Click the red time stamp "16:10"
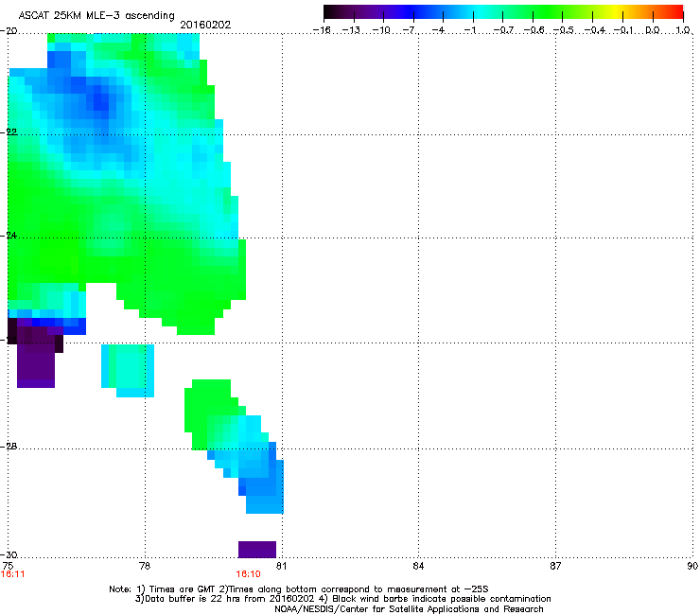This screenshot has width=700, height=615. [x=248, y=574]
